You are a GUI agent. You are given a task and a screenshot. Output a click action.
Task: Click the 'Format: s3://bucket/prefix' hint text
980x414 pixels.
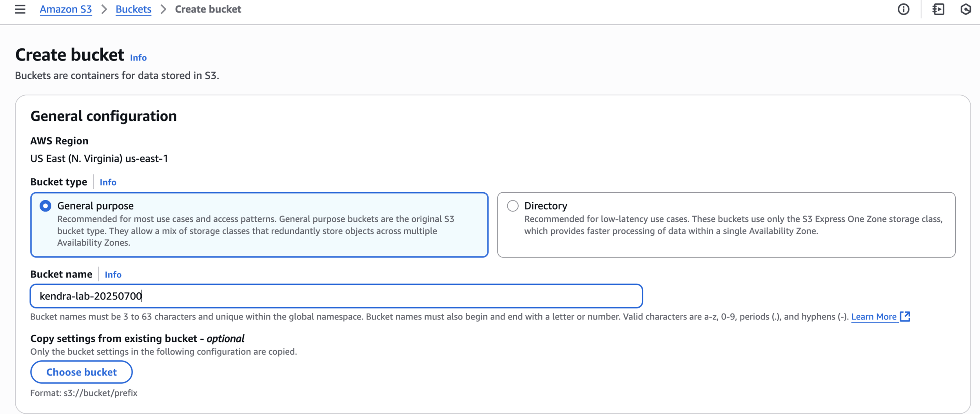click(84, 393)
